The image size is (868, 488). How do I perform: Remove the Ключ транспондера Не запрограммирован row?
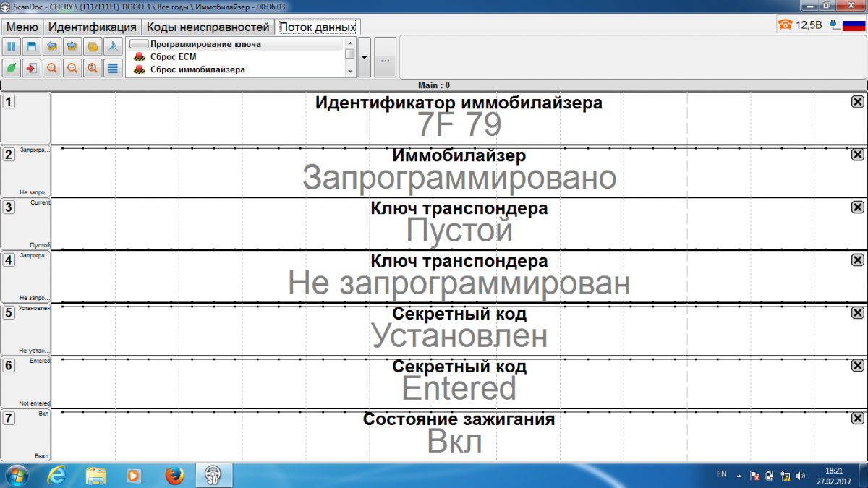coord(857,260)
